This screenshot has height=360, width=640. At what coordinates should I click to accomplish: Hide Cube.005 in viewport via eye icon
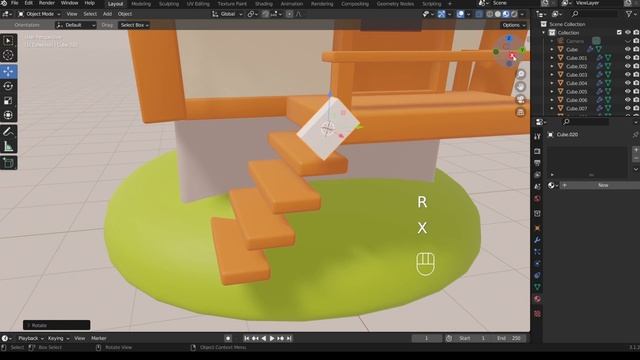pyautogui.click(x=628, y=91)
